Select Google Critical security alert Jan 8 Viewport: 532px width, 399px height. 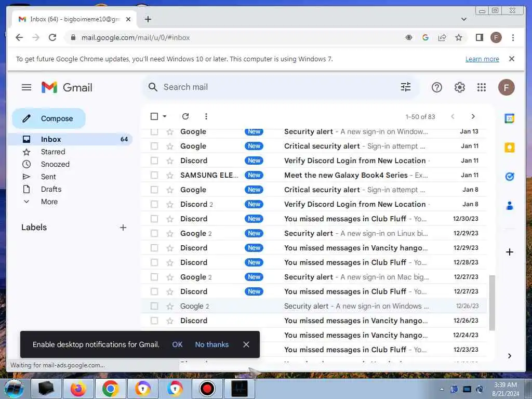[x=154, y=190]
